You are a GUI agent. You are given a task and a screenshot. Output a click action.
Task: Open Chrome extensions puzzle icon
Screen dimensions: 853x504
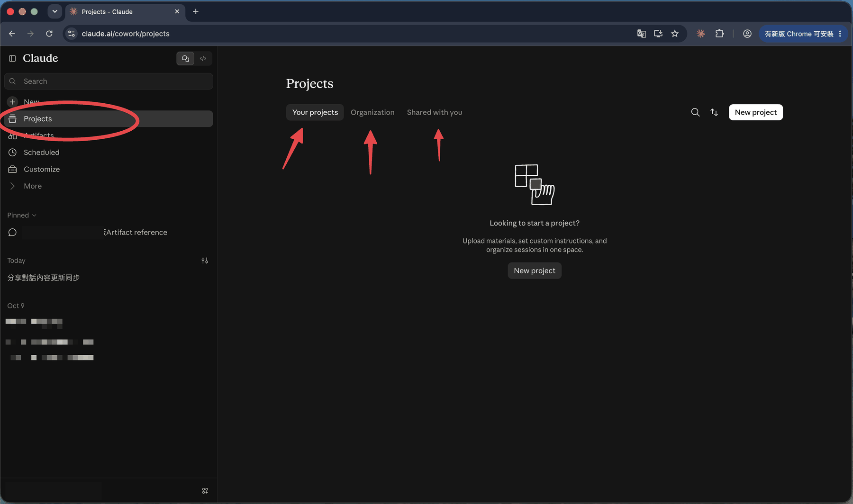coord(720,34)
